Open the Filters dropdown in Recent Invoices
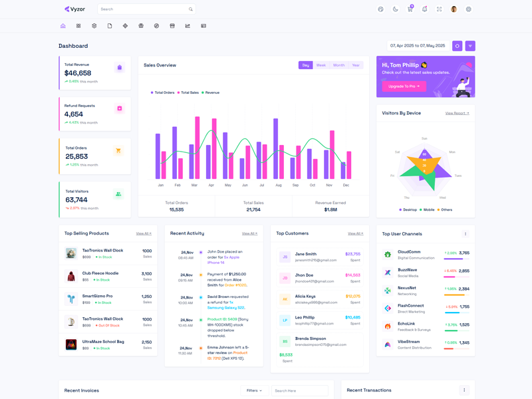The width and height of the screenshot is (532, 399). coord(254,390)
